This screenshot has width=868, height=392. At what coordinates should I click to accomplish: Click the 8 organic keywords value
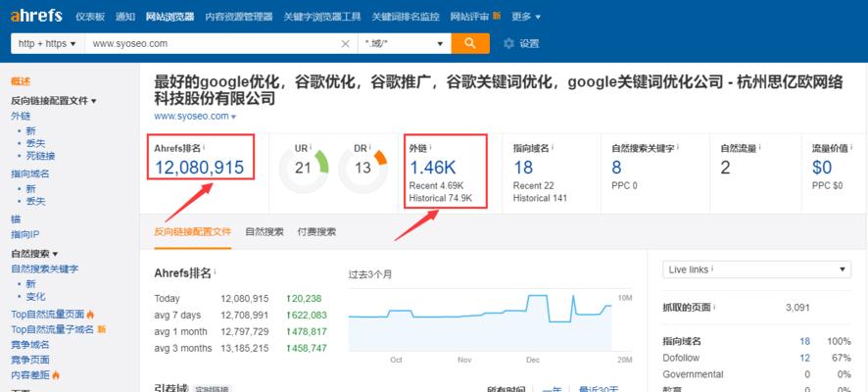click(x=616, y=167)
